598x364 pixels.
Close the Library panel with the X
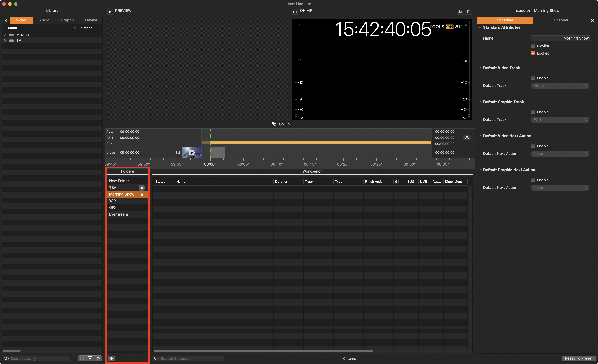click(x=6, y=21)
